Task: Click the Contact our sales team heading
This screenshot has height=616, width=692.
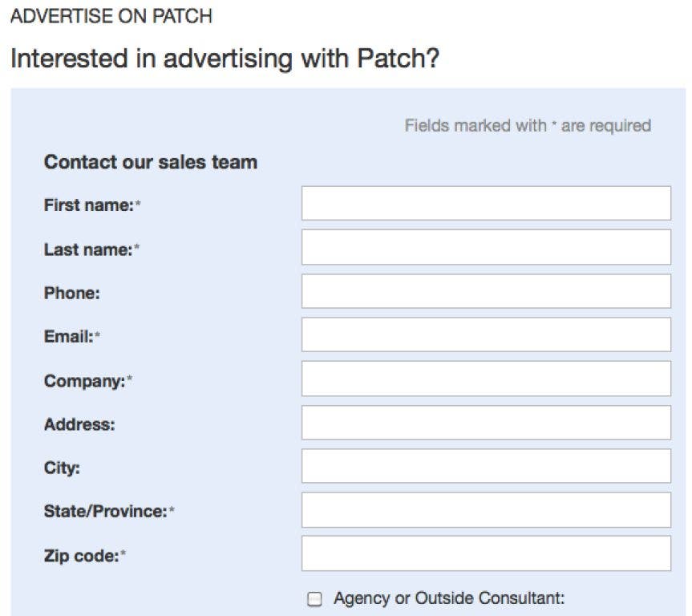Action: (151, 161)
